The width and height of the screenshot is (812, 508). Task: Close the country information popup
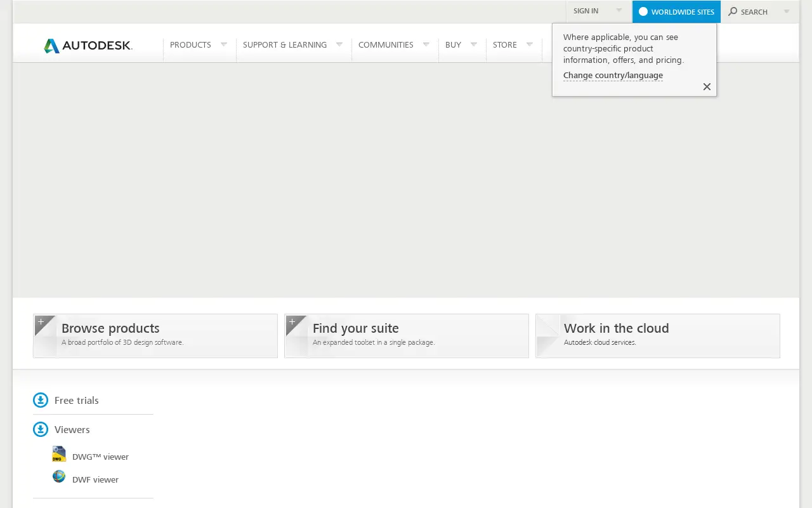(707, 86)
